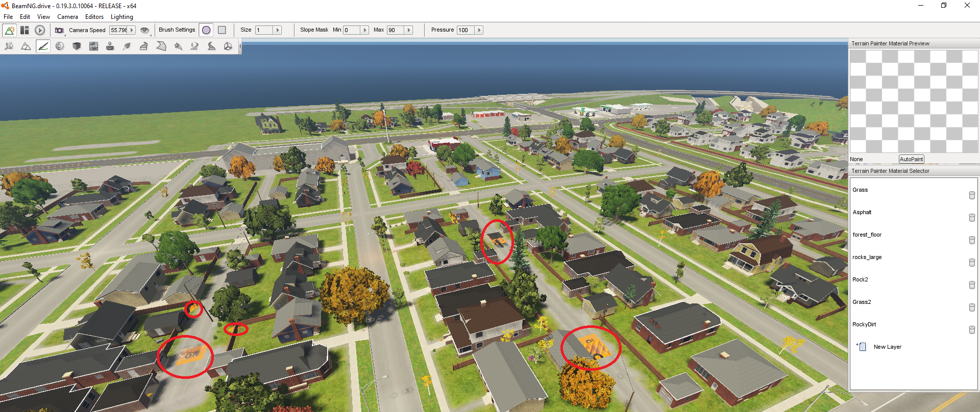Open the brush Size slider arrow
The image size is (980, 412).
coord(278,30)
